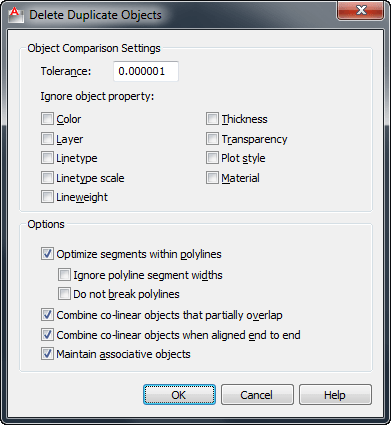The height and width of the screenshot is (425, 391).
Task: Disable Combine co-linear objects that partially overlap
Action: 47,315
